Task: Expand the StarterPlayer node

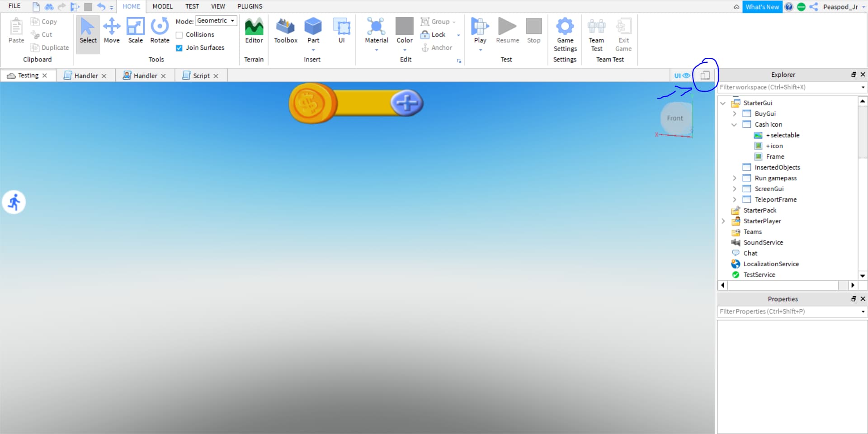Action: point(723,221)
